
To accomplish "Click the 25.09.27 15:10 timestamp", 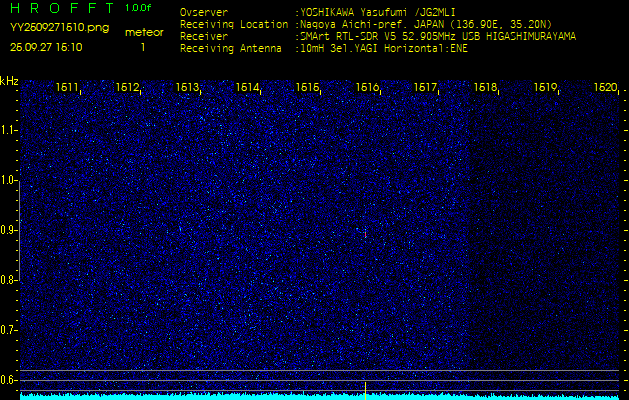I will click(46, 47).
